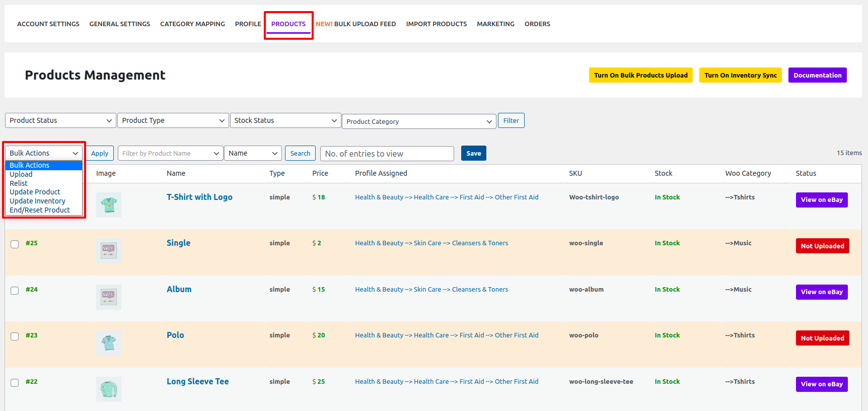Viewport: 868px width, 411px height.
Task: Expand the Product Status dropdown
Action: coord(60,120)
